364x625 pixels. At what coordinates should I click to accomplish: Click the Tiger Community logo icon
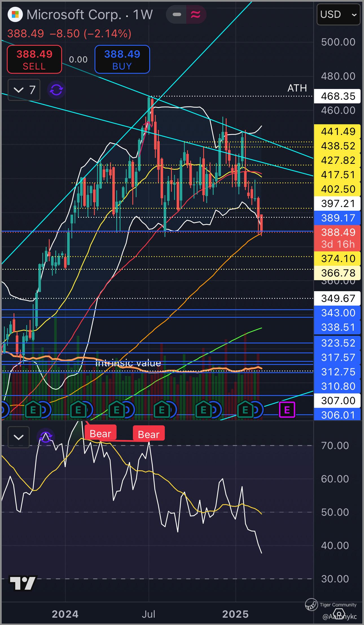point(312,604)
